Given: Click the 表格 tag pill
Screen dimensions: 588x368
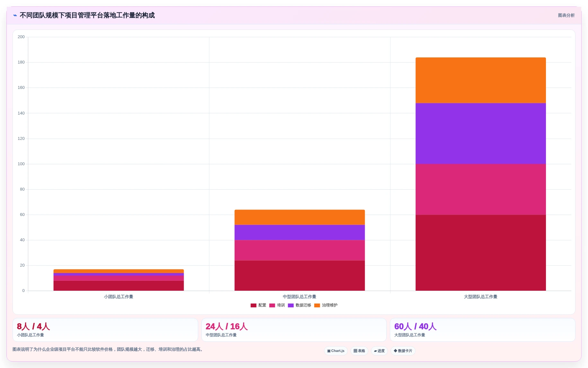Looking at the screenshot, I should pyautogui.click(x=359, y=351).
